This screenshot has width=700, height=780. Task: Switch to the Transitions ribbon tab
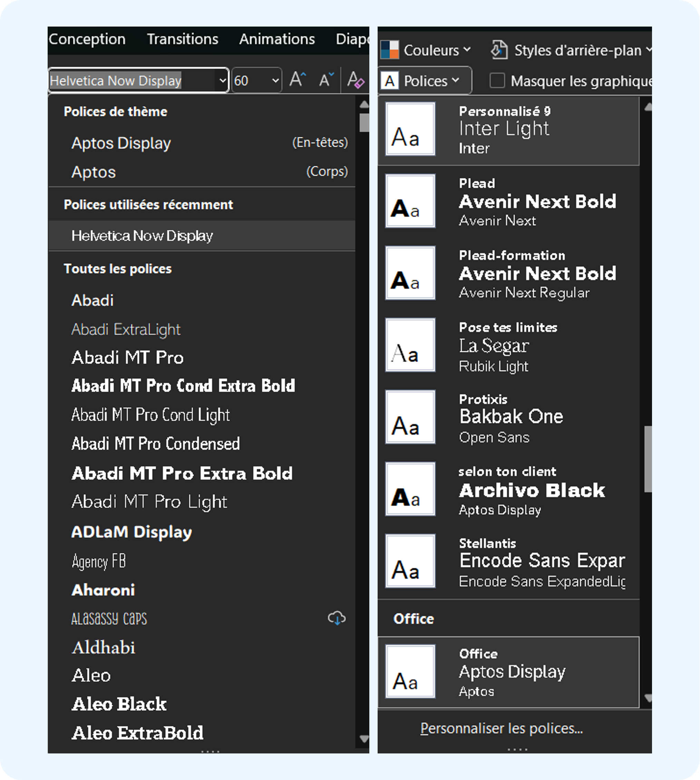(182, 39)
